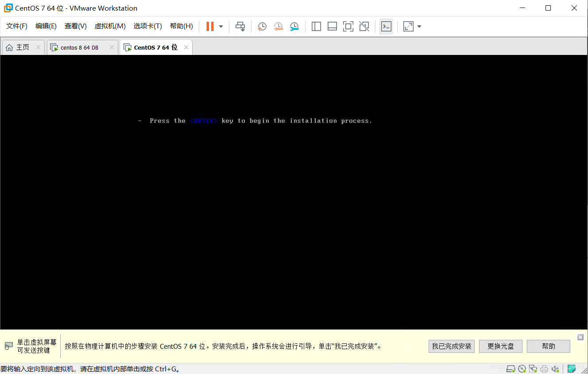Click the sound device status icon
The height and width of the screenshot is (374, 588).
555,368
